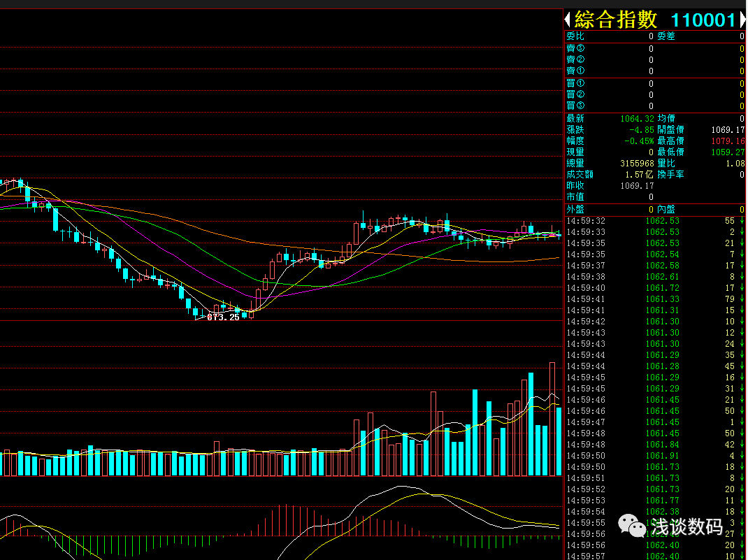Click the 外盤 label
The height and width of the screenshot is (560, 748).
click(575, 210)
